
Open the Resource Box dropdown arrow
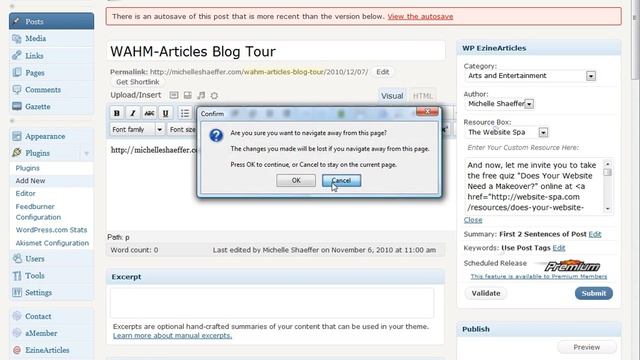coord(543,132)
